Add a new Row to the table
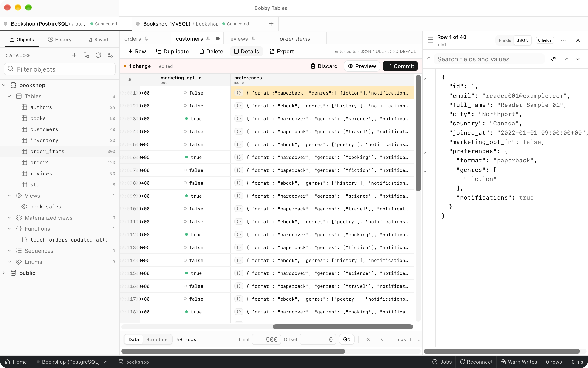Viewport: 588px width, 368px height. coord(137,51)
